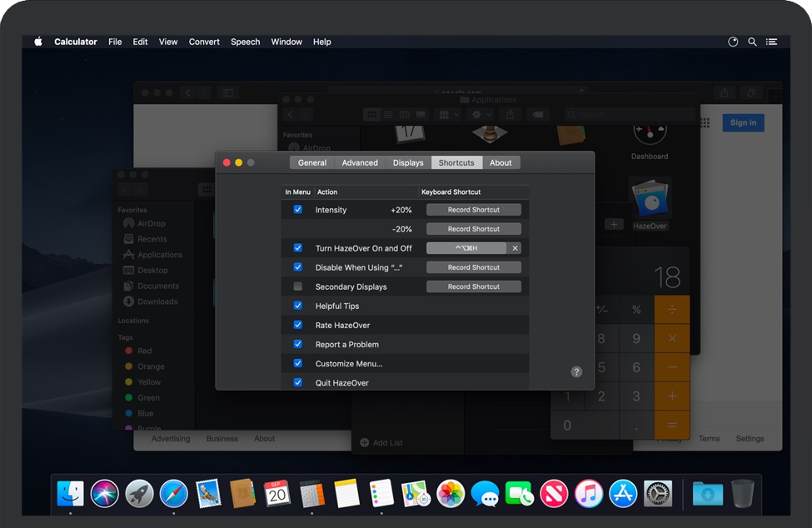Open the Music app in the Dock
This screenshot has width=812, height=528.
[588, 493]
